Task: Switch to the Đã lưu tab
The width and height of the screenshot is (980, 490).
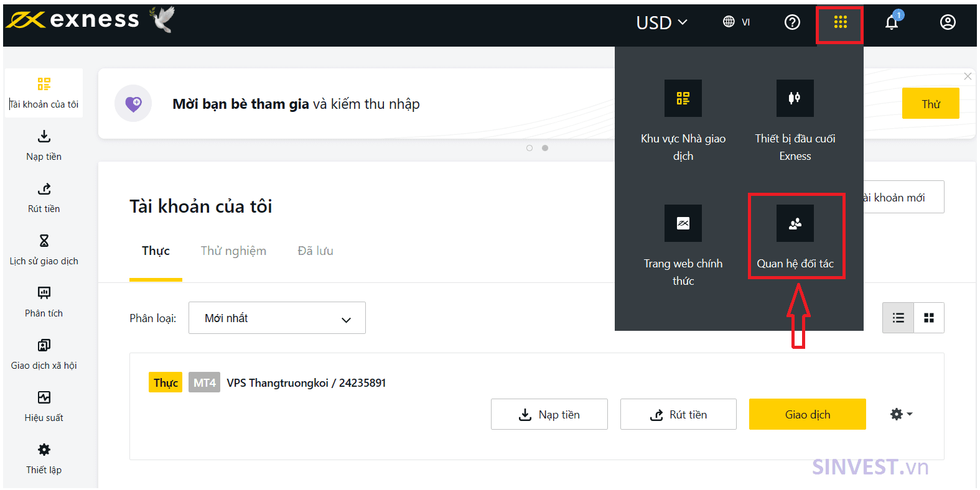Action: click(x=315, y=251)
